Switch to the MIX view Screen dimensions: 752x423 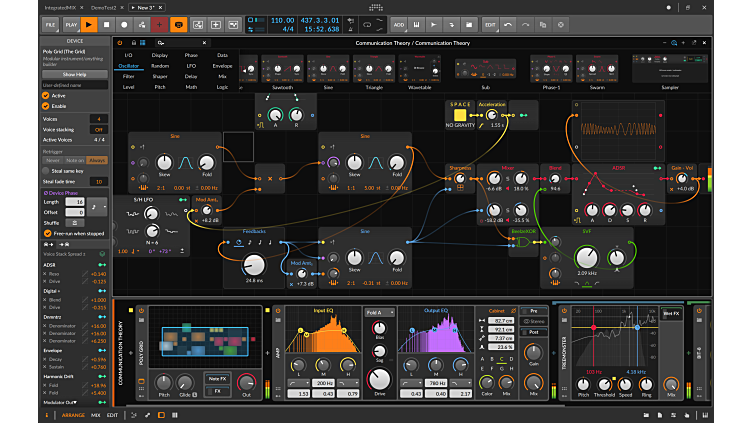(x=96, y=415)
